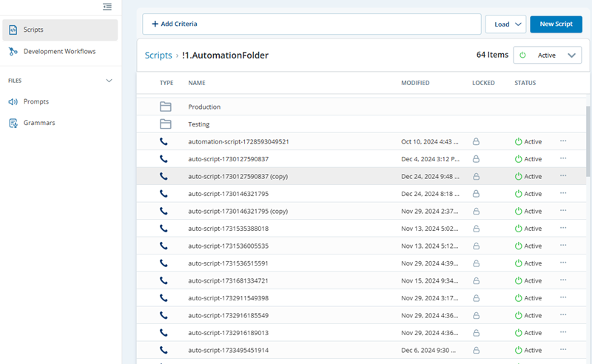Click the Testing folder icon

[x=165, y=124]
